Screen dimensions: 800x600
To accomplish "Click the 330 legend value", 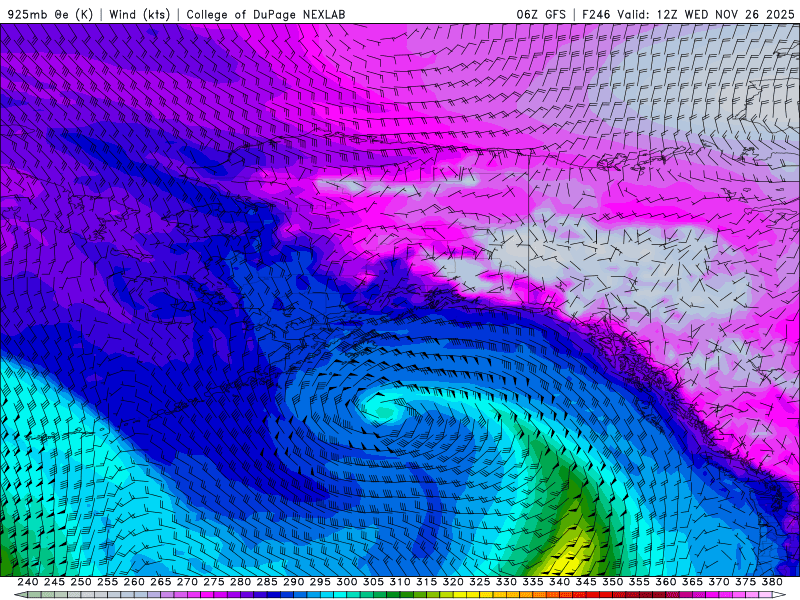I will (x=506, y=582).
